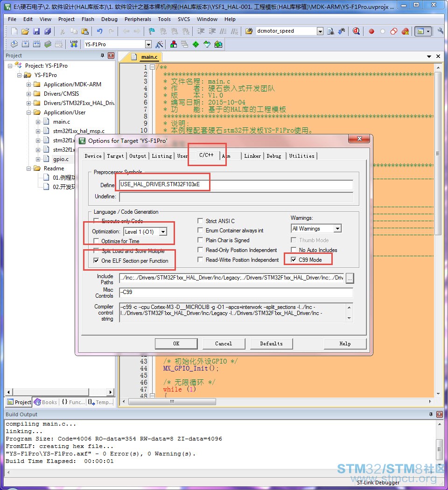Image resolution: width=448 pixels, height=490 pixels.
Task: Open the Warnings dropdown list
Action: click(337, 229)
